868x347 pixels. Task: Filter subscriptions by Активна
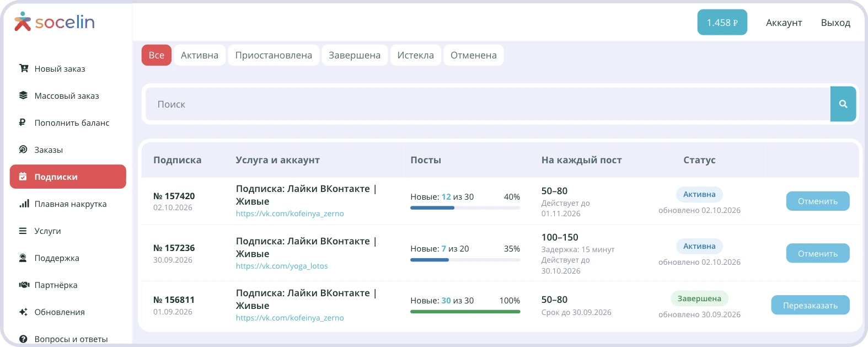coord(200,55)
